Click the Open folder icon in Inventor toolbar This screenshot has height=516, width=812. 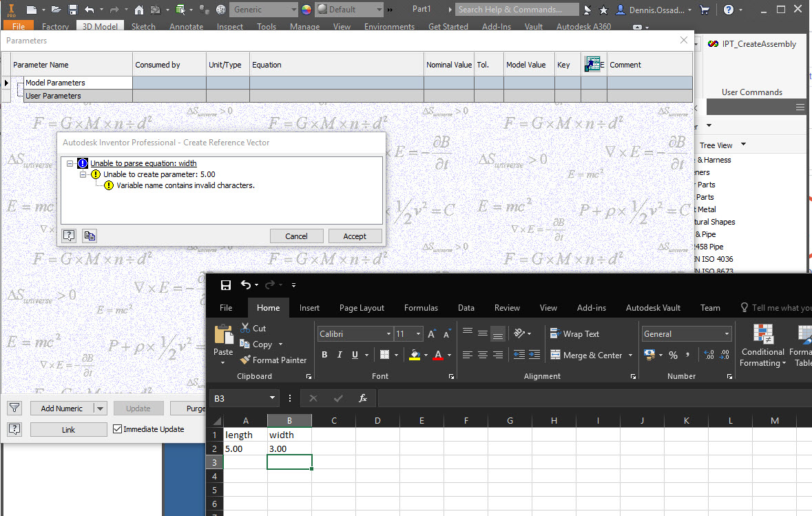point(56,10)
